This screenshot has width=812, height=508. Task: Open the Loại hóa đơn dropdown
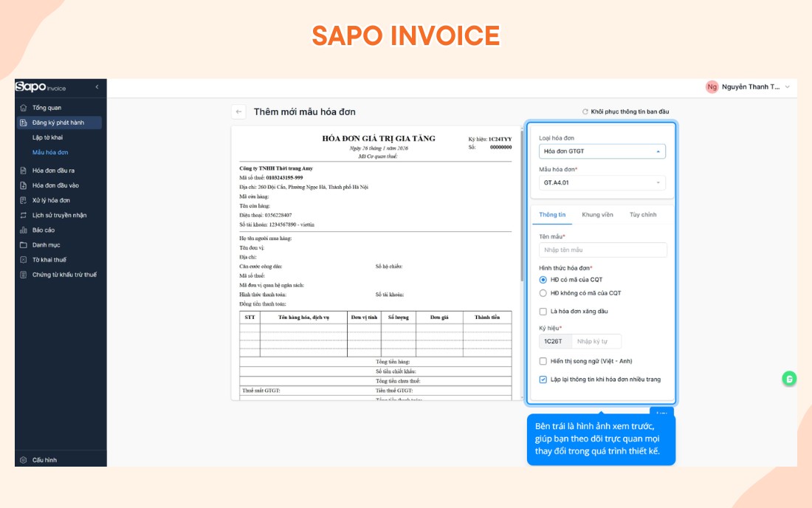tap(602, 151)
